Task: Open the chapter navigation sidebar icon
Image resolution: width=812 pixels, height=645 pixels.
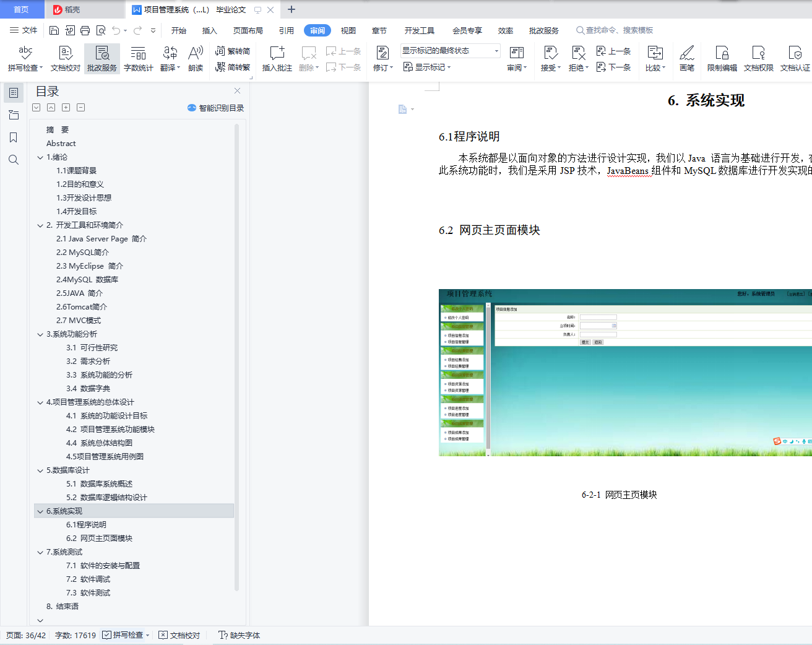Action: click(14, 115)
